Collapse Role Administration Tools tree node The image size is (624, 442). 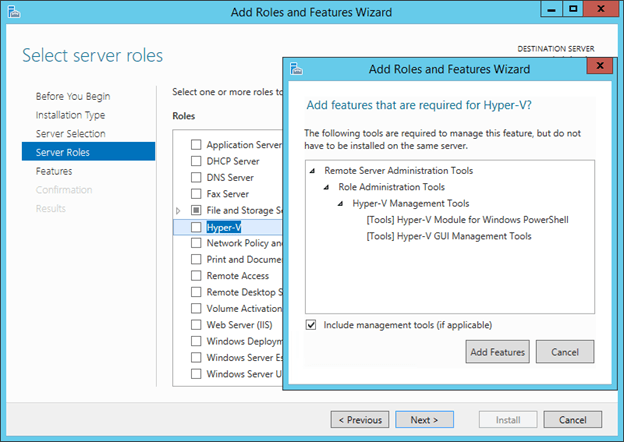(x=327, y=187)
